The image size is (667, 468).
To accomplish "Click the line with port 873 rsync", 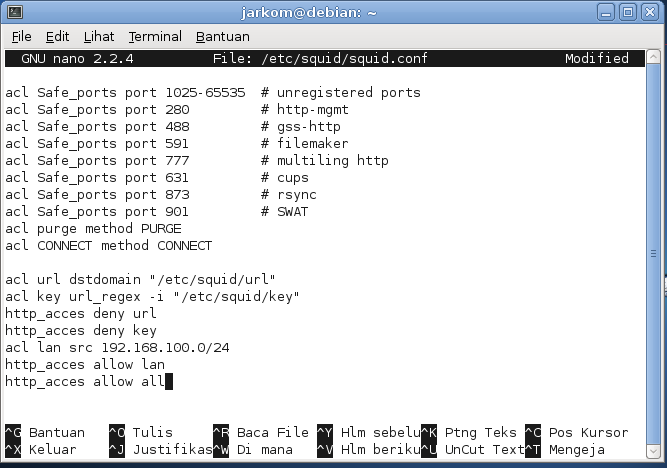I will [x=161, y=195].
